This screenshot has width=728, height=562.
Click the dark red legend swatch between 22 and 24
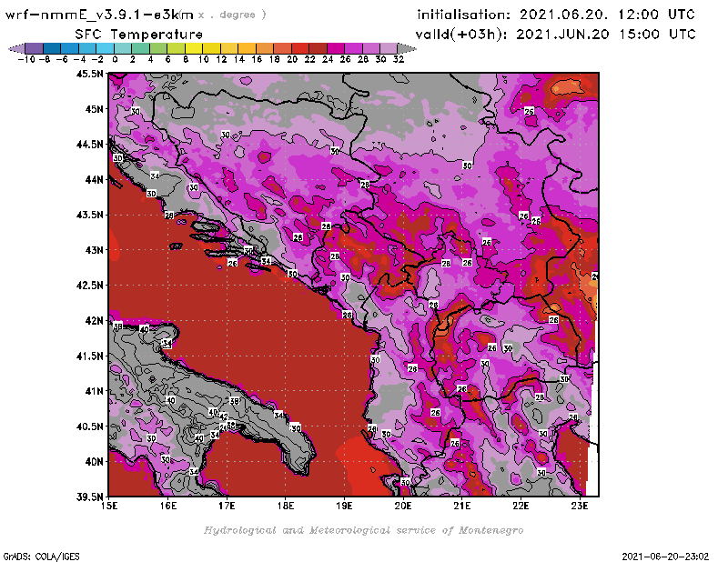point(318,48)
